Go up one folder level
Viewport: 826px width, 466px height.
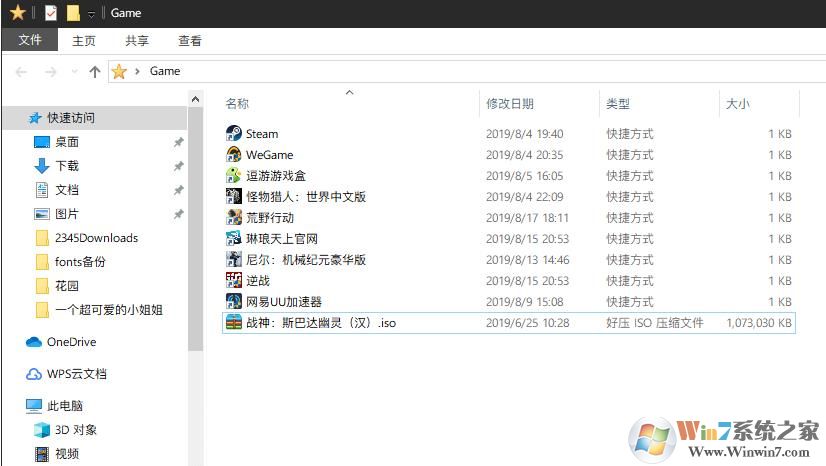(95, 72)
